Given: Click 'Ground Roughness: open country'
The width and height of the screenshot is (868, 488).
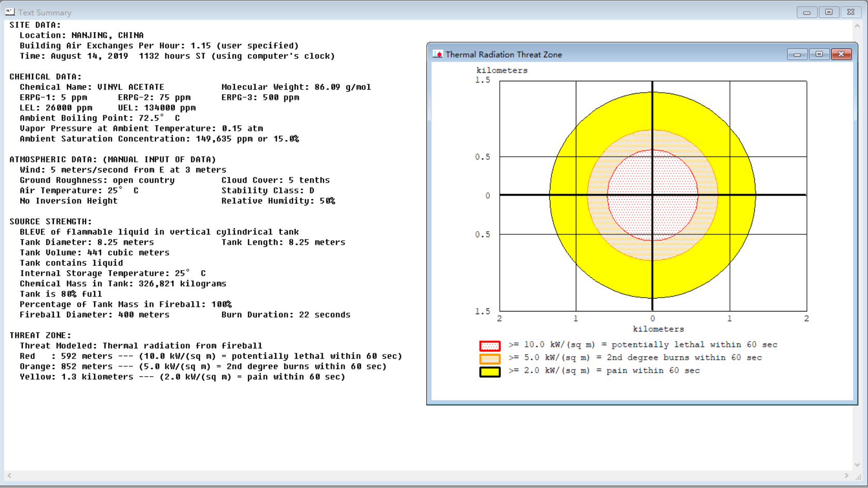Looking at the screenshot, I should (97, 180).
